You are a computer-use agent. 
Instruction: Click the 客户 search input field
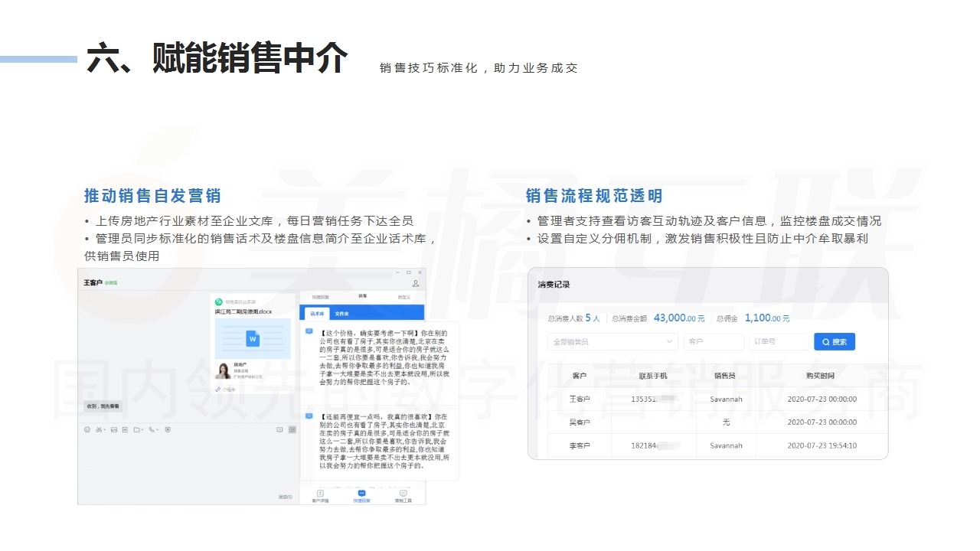(714, 342)
